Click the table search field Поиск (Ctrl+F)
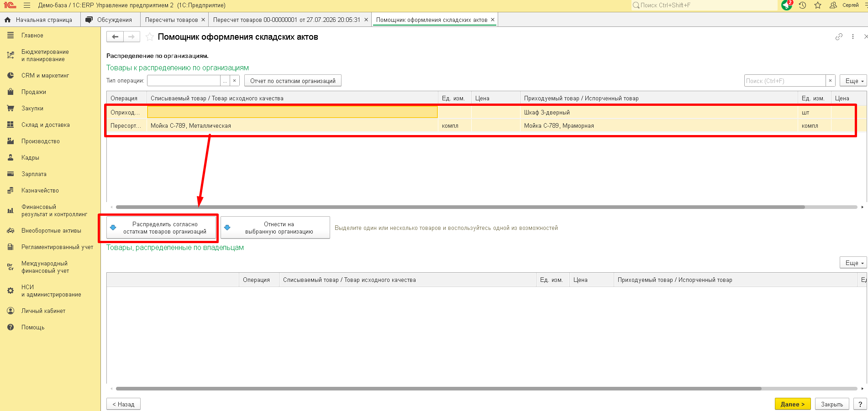Image resolution: width=868 pixels, height=411 pixels. click(785, 81)
